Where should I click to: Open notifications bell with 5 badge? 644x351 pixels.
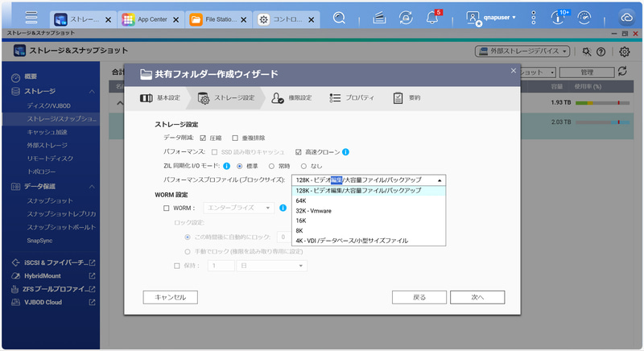pyautogui.click(x=432, y=17)
